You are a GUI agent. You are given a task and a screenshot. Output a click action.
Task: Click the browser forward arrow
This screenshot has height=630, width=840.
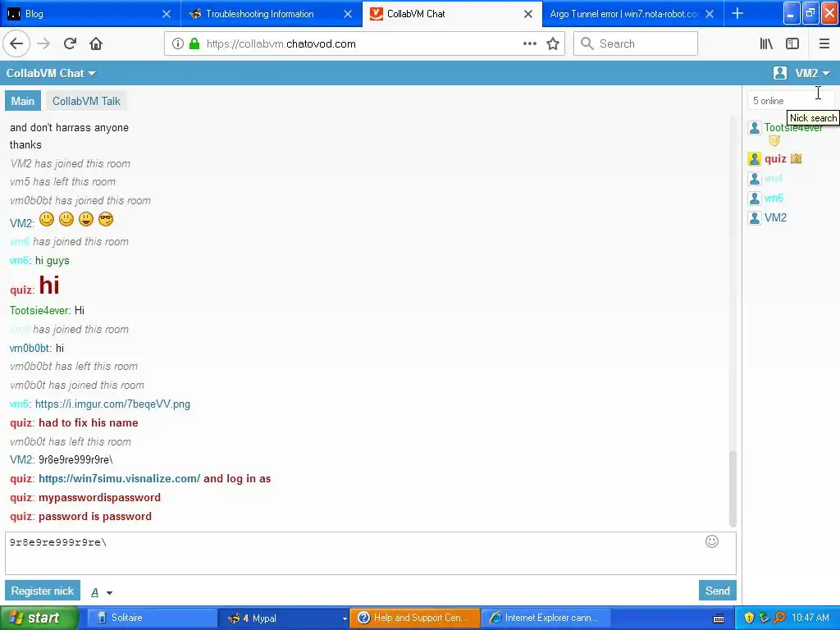tap(43, 43)
